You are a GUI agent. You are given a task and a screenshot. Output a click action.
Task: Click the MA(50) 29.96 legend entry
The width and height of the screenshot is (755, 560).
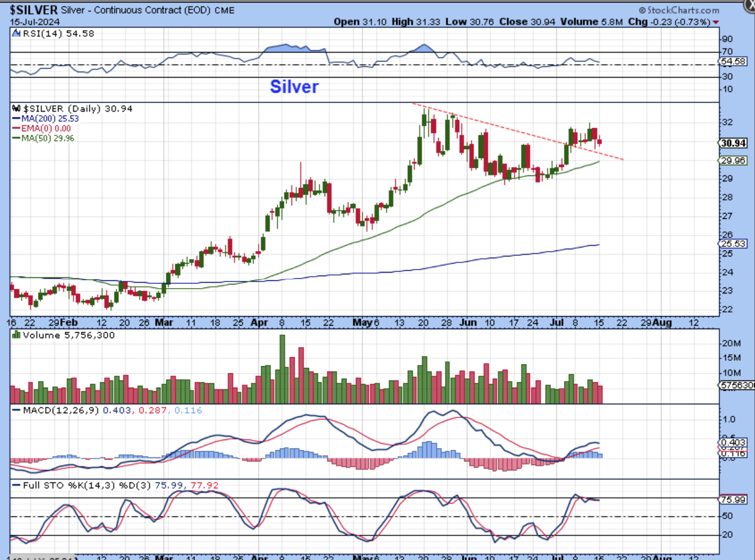pyautogui.click(x=44, y=138)
